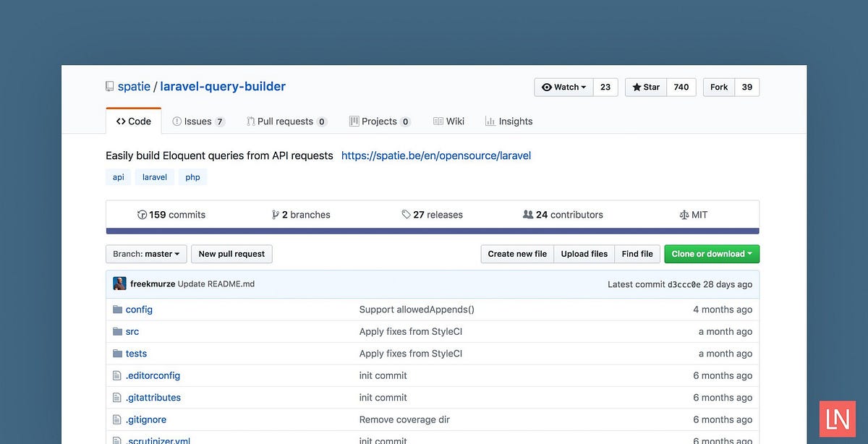This screenshot has height=444, width=868.
Task: Click freekmurze's avatar thumbnail
Action: (x=119, y=283)
